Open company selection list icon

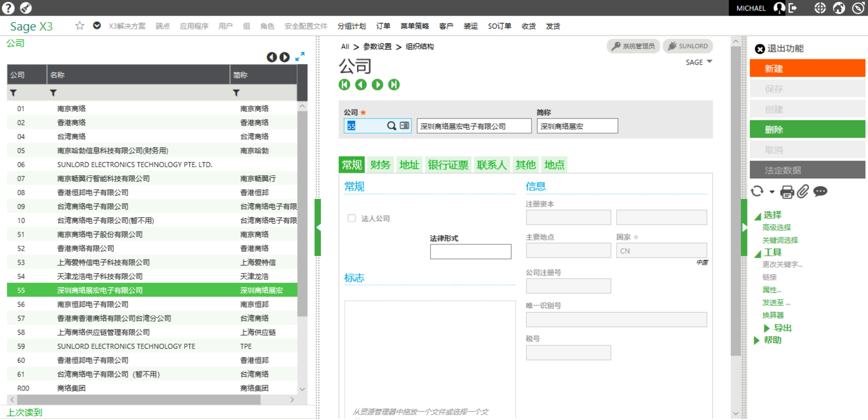click(405, 126)
